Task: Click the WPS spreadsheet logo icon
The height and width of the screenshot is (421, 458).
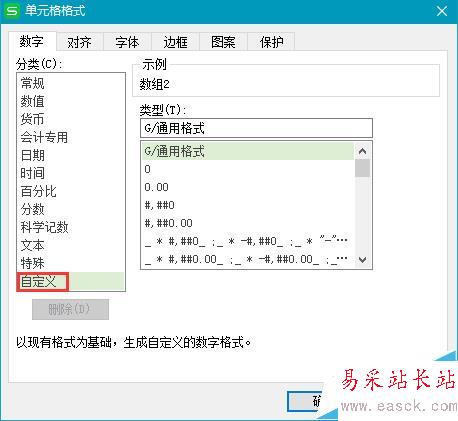Action: (12, 11)
